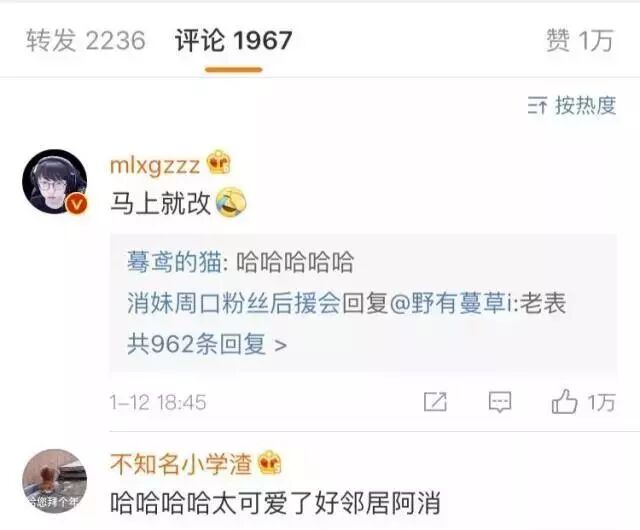640x530 pixels.
Task: Click the reply icon under the mlxgzzz comment
Action: click(500, 402)
